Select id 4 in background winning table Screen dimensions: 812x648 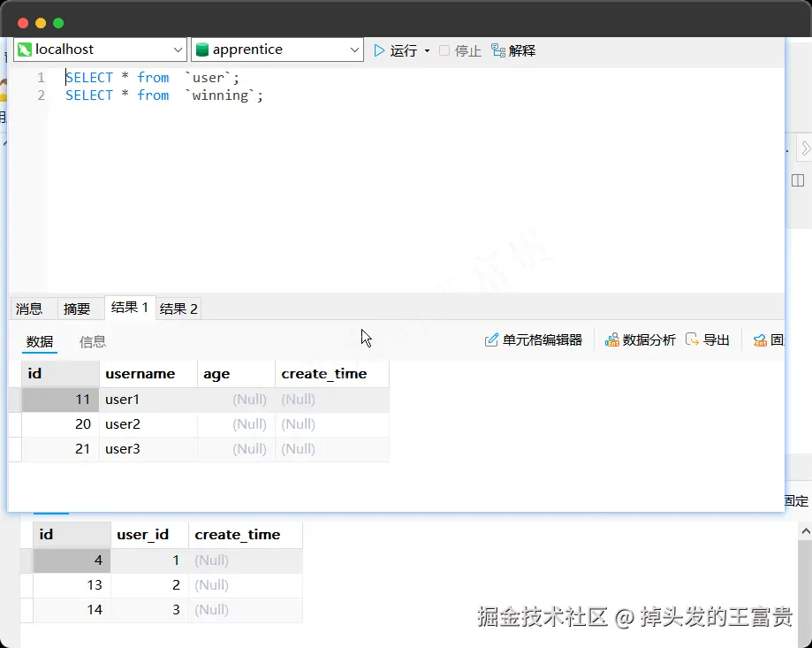(x=72, y=560)
